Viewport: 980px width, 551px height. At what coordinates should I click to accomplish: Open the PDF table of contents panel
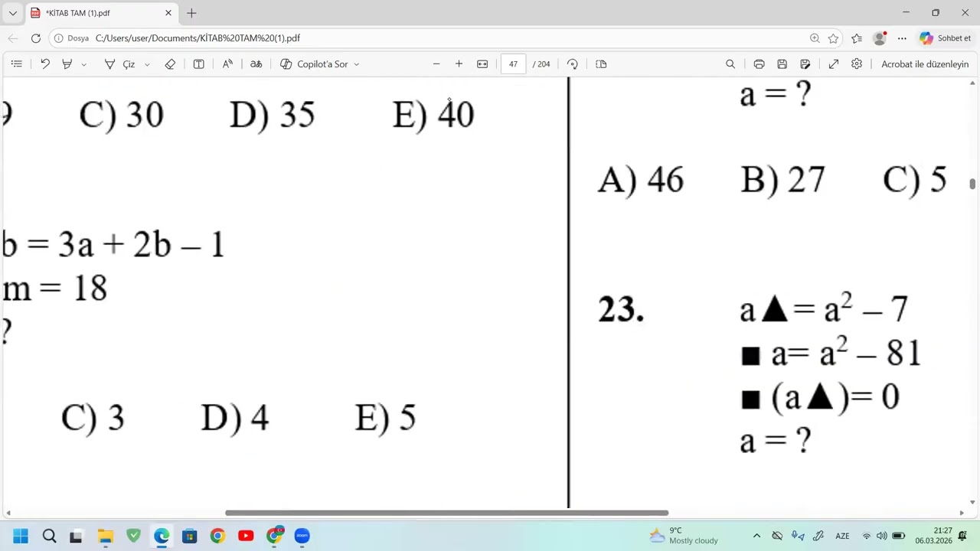(x=17, y=64)
